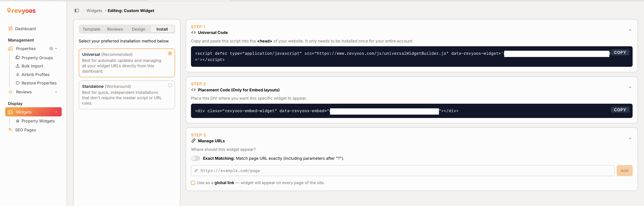Open Restore Properties in sidebar

pos(39,83)
